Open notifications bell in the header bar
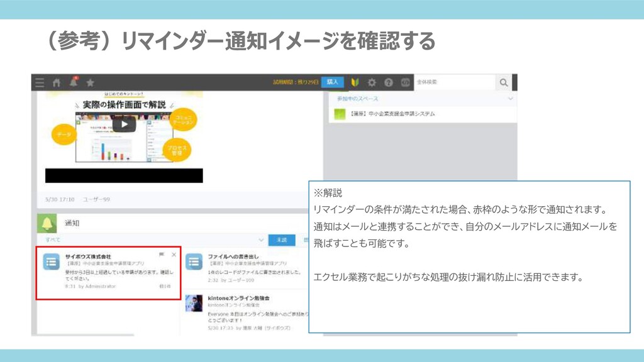 point(74,82)
